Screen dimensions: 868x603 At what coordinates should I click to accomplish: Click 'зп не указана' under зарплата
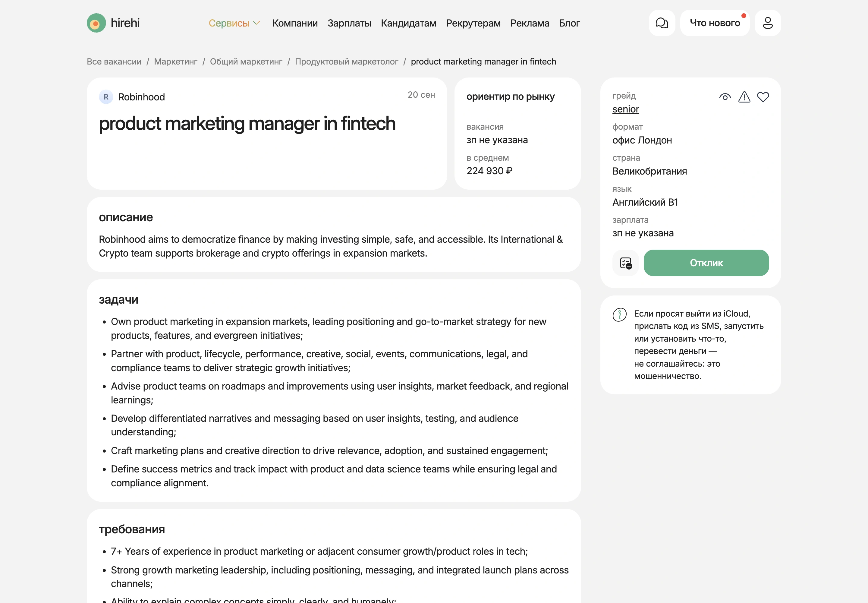click(643, 233)
